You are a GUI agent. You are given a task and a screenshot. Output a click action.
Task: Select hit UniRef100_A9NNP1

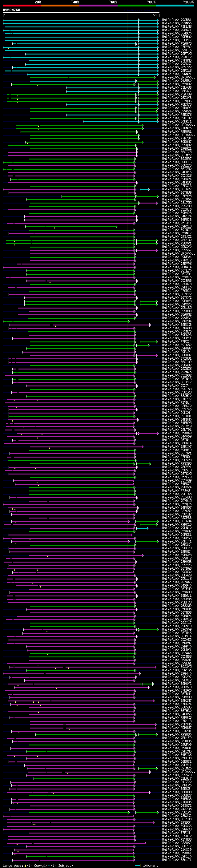click(x=177, y=74)
